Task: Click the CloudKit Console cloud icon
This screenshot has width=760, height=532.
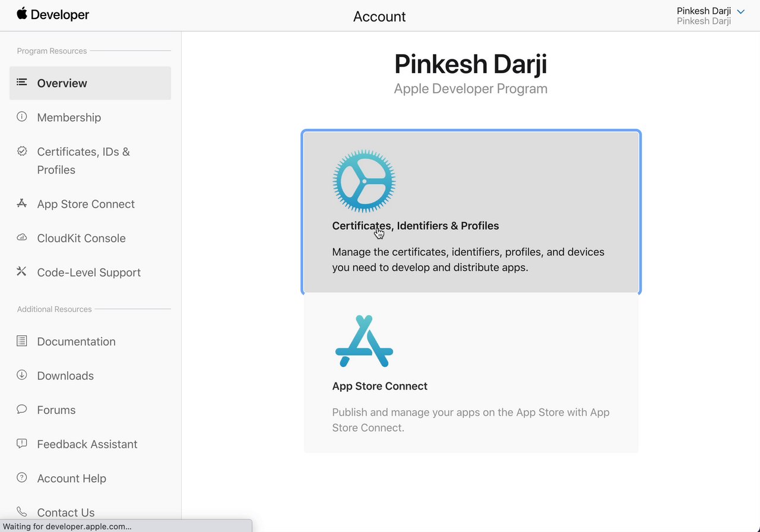Action: tap(22, 238)
